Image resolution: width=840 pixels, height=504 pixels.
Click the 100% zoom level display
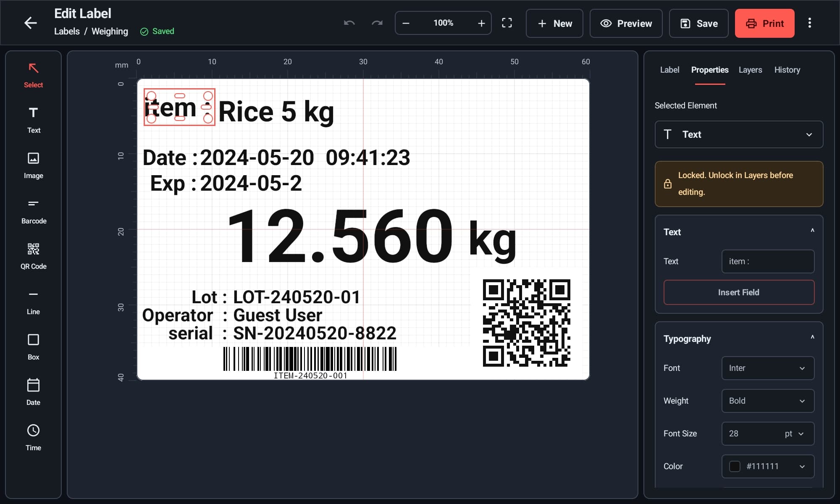[443, 23]
